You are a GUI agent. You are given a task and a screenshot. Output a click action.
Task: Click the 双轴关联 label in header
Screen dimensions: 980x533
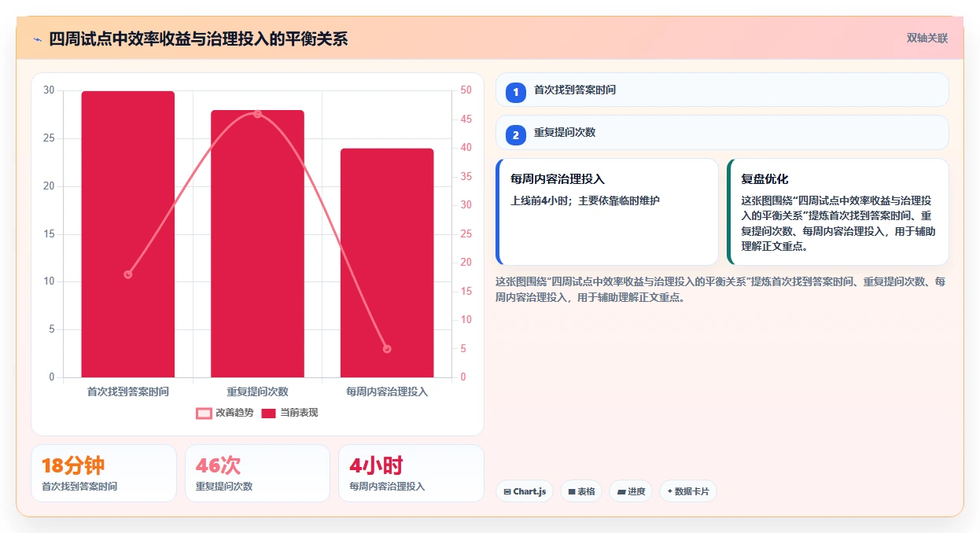tap(927, 38)
